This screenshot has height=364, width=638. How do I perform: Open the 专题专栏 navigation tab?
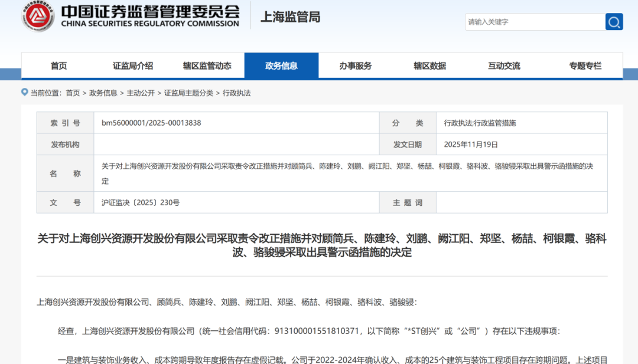[585, 66]
